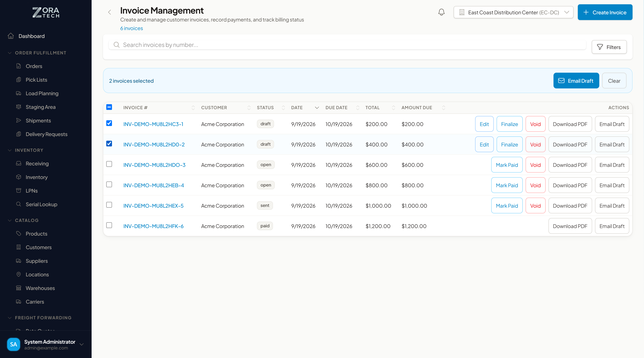
Task: Click the 6 invoices count link
Action: [131, 28]
